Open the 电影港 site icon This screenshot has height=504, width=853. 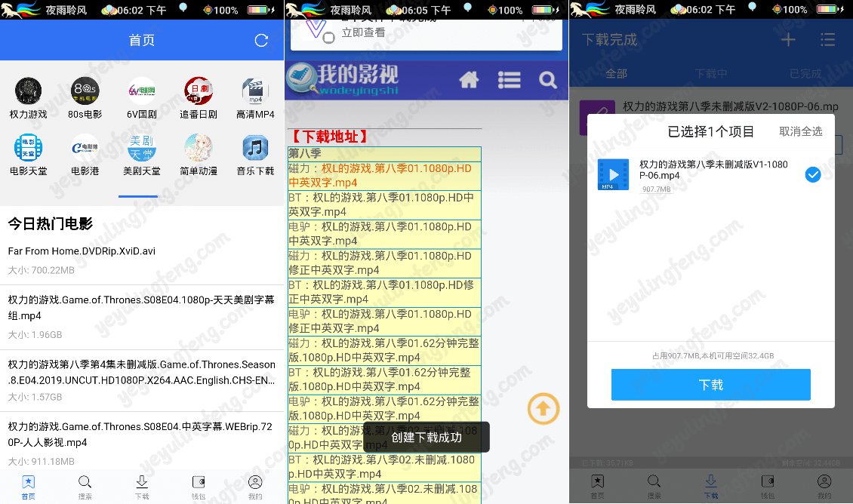[85, 155]
